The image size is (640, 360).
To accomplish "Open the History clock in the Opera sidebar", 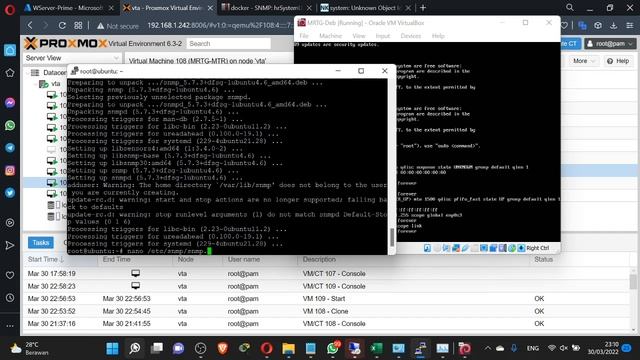I will click(x=10, y=298).
